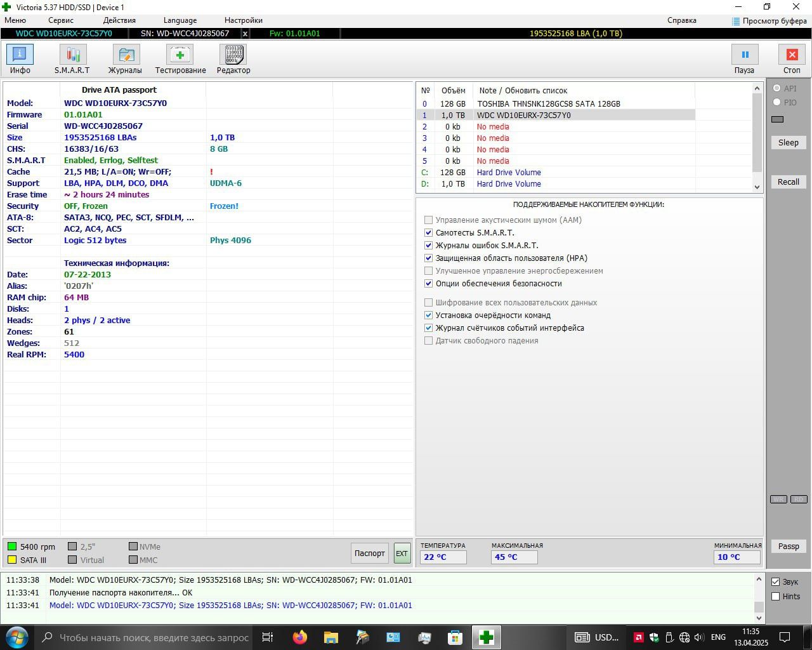Disable the Звук checkbox
This screenshot has height=650, width=812.
tap(775, 582)
